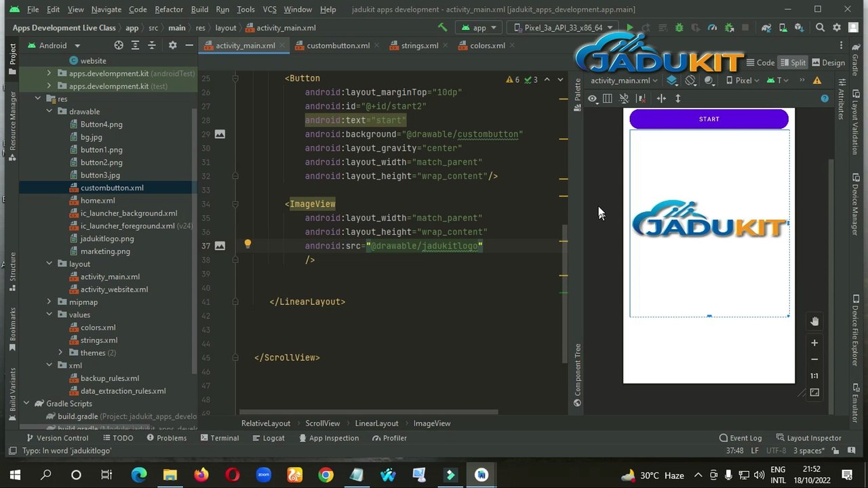868x488 pixels.
Task: Open the VCS menu
Action: pos(269,9)
